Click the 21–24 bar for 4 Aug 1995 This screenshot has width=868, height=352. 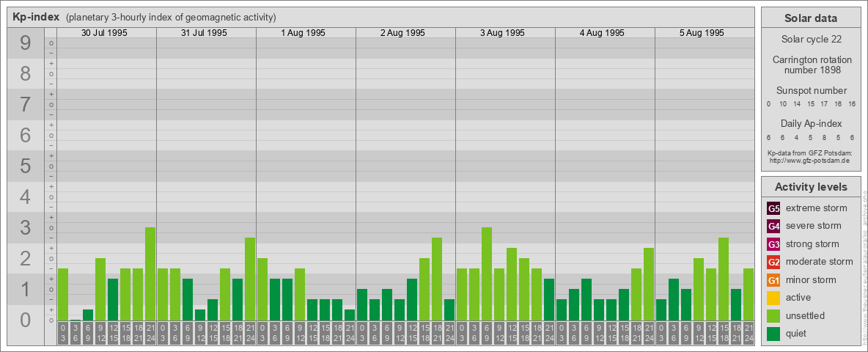point(648,285)
